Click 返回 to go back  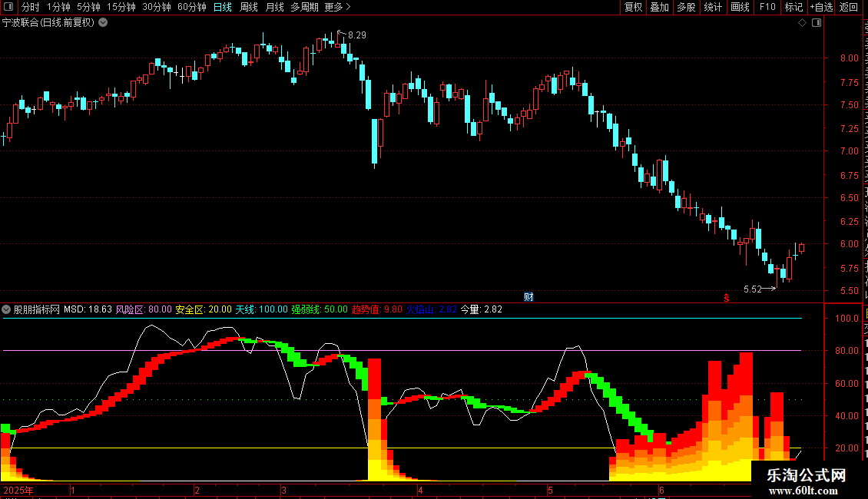click(849, 7)
